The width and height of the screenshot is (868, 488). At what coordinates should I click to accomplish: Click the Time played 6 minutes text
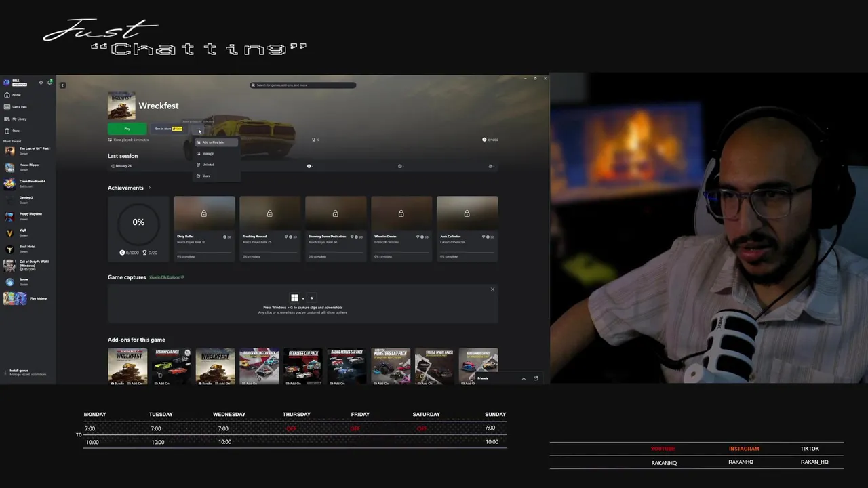[129, 140]
